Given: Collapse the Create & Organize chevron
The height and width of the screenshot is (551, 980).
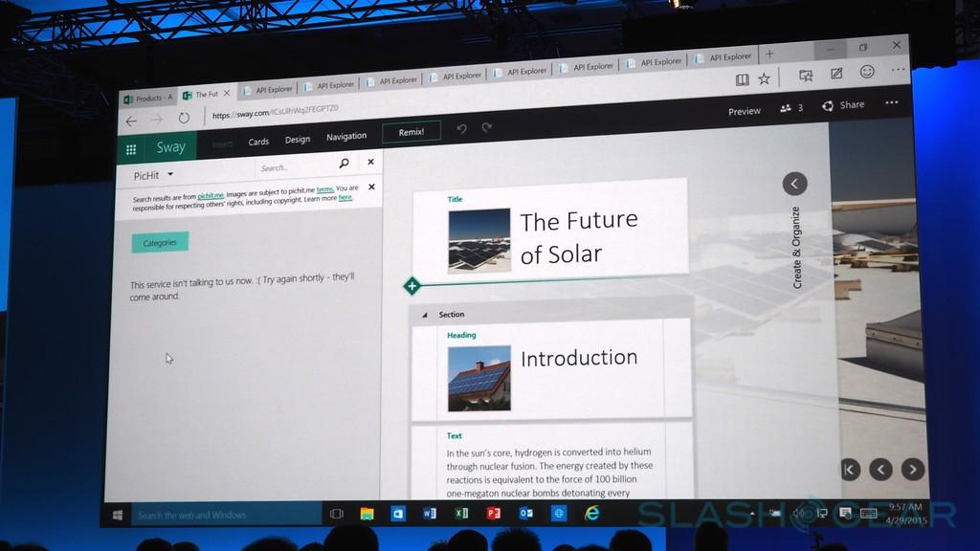Looking at the screenshot, I should pos(794,184).
